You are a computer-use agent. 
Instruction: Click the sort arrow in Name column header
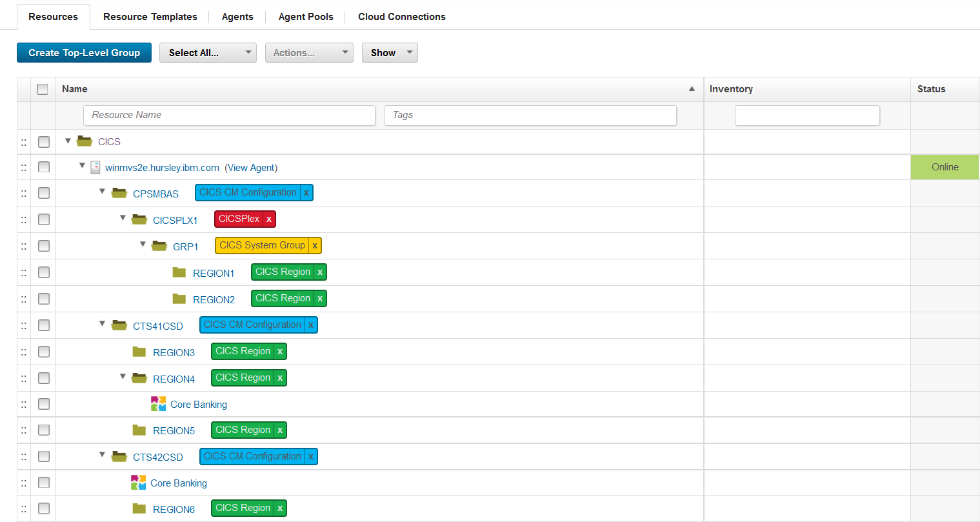coord(692,89)
